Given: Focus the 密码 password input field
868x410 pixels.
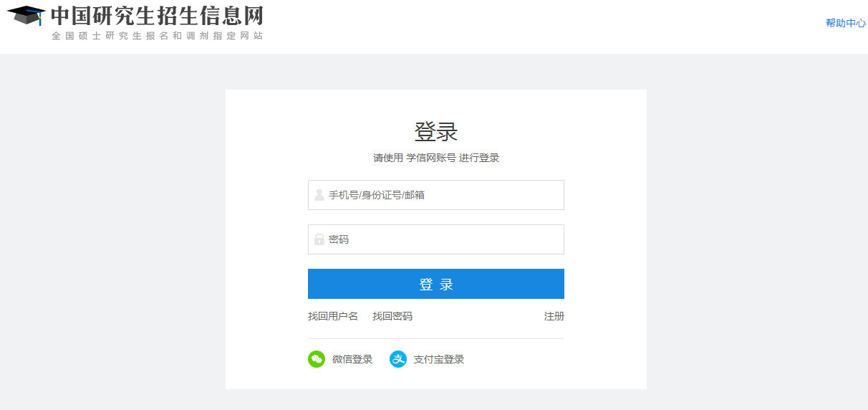Looking at the screenshot, I should click(444, 239).
